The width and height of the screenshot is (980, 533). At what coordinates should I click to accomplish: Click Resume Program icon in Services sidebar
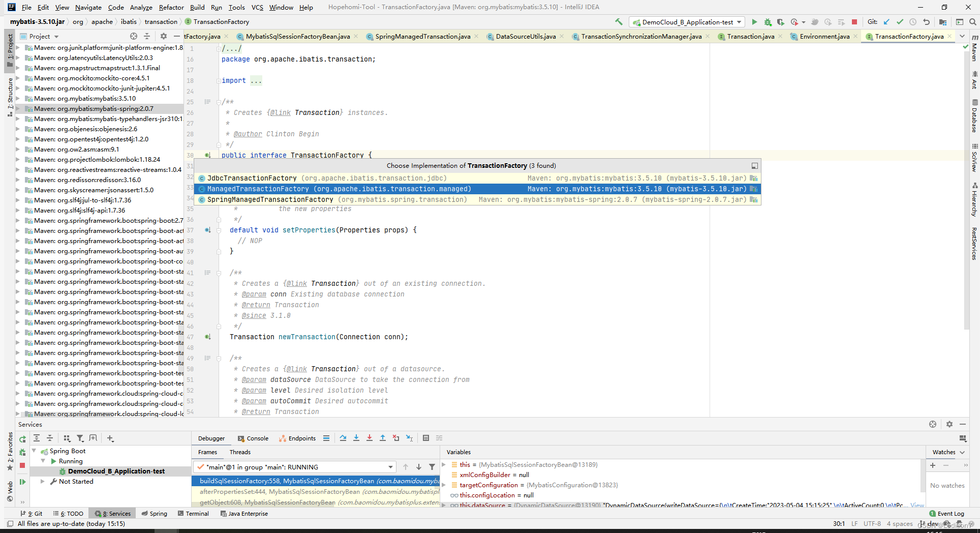(x=22, y=482)
